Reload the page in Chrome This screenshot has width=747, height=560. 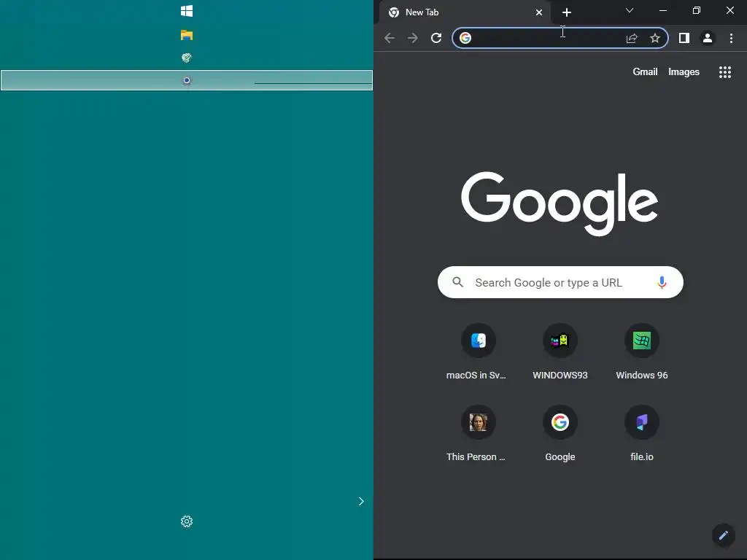coord(436,38)
